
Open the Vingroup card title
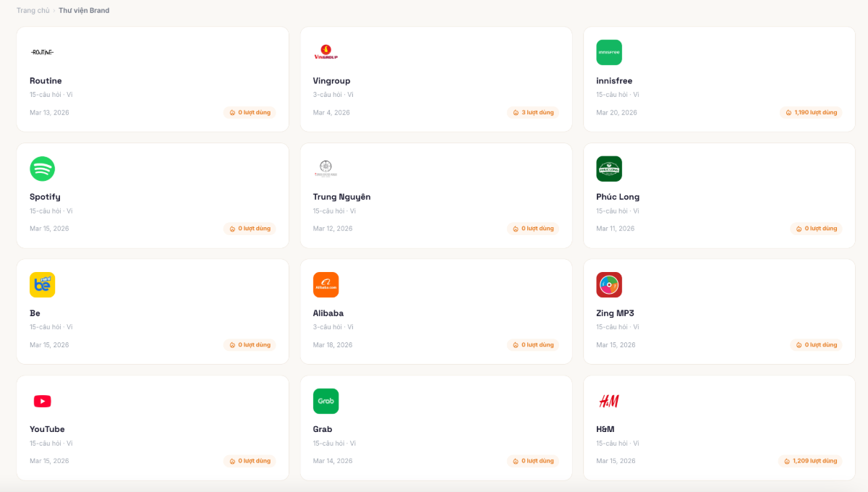(331, 81)
